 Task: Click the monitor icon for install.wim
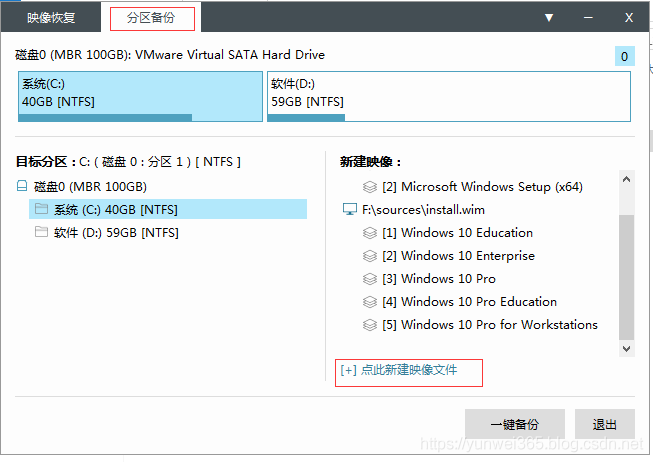(x=349, y=209)
